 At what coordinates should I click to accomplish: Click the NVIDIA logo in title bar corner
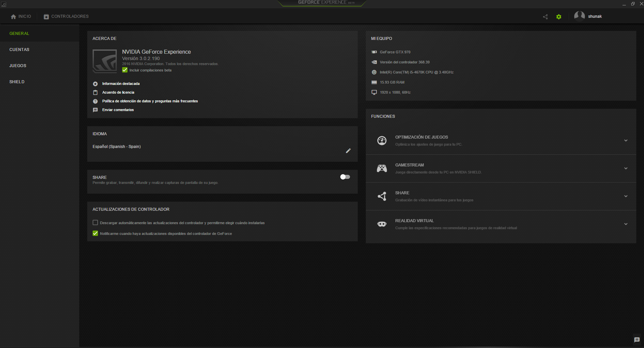(x=4, y=4)
